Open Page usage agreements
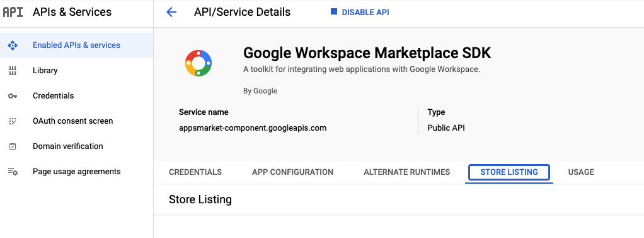Viewport: 644px width, 238px height. [76, 171]
